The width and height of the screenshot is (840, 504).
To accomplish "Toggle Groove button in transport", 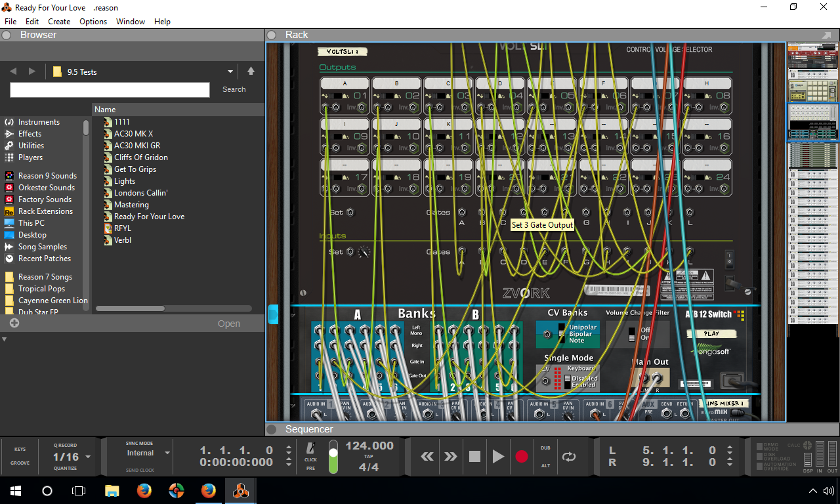I will (x=20, y=463).
